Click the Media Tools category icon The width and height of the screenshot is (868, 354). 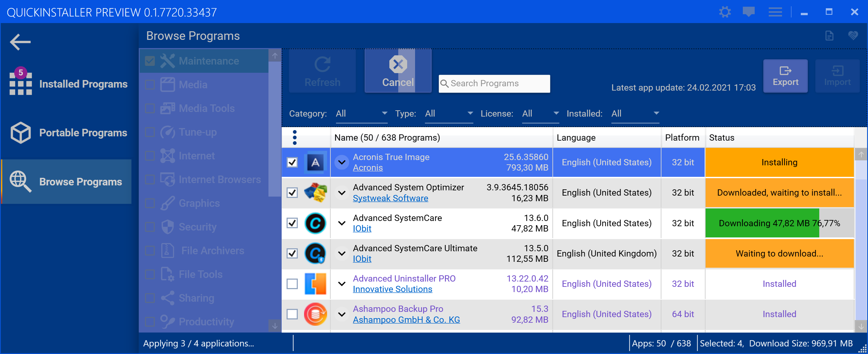coord(167,108)
